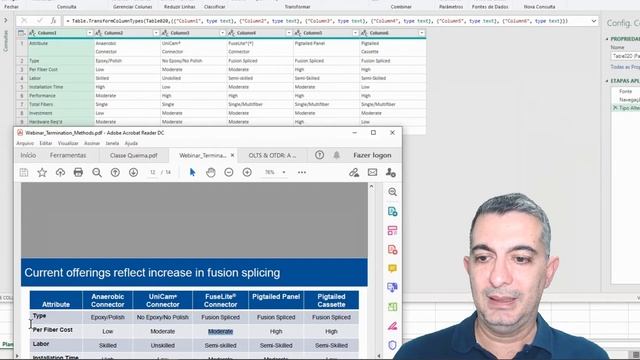The width and height of the screenshot is (640, 360).
Task: Open Organize Pages green icon in Acrobat's right pane
Action: coord(392,307)
